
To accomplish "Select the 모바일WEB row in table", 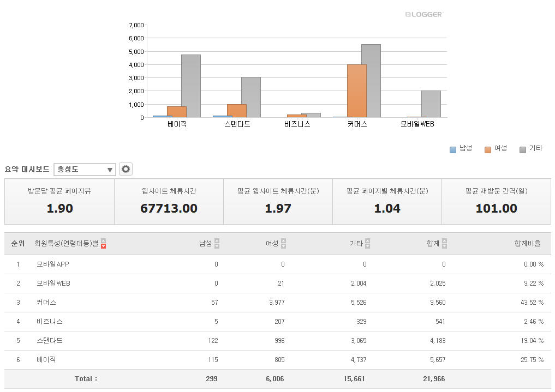I will (53, 284).
